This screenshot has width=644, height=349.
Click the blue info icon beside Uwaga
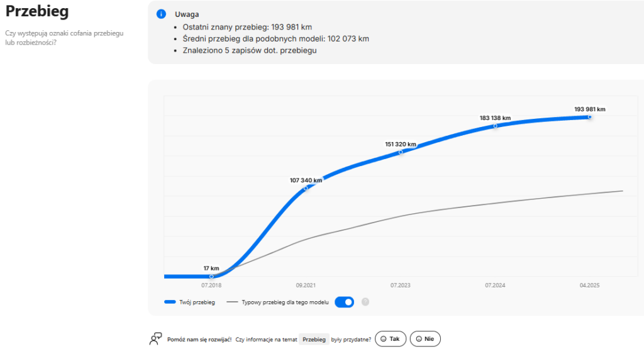[x=161, y=14]
